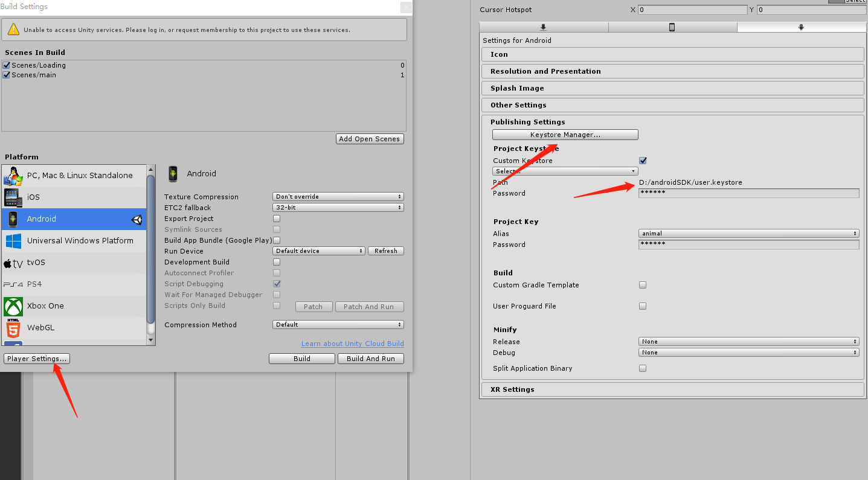Open the Minify Debug dropdown
Viewport: 868px width, 480px height.
pos(749,353)
